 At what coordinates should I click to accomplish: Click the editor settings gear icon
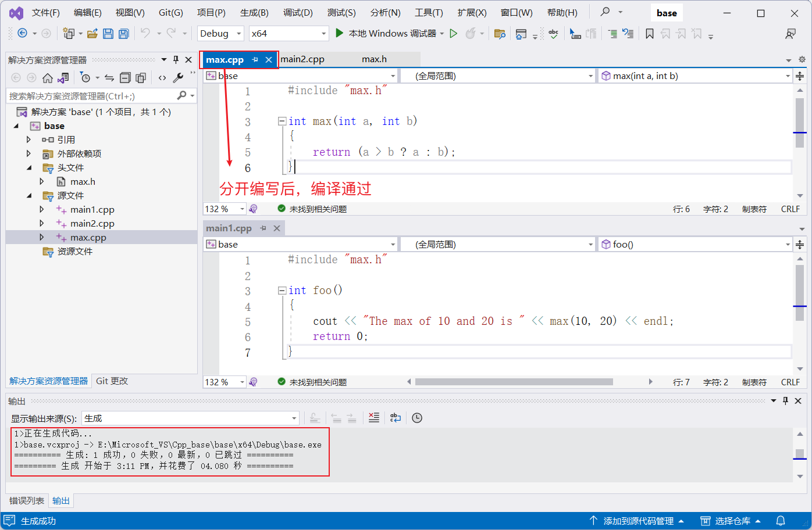tap(802, 59)
